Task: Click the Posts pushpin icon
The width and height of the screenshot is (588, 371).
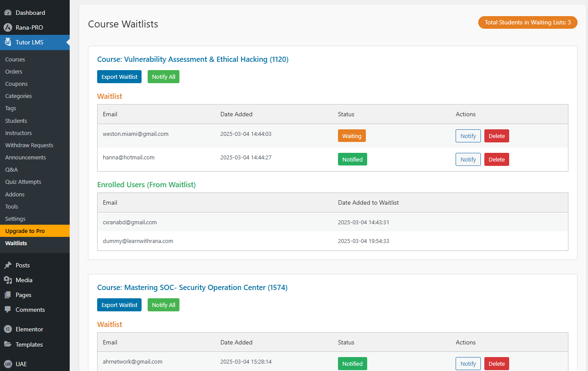Action: click(x=8, y=265)
